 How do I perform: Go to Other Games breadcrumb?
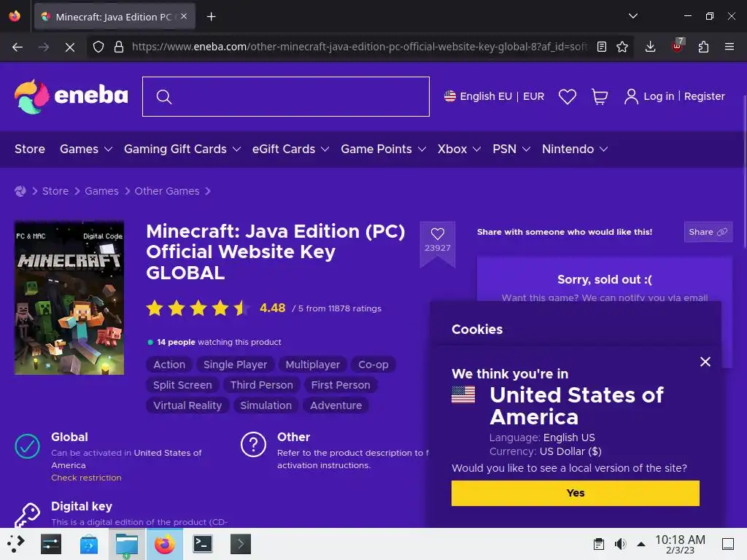(x=167, y=191)
